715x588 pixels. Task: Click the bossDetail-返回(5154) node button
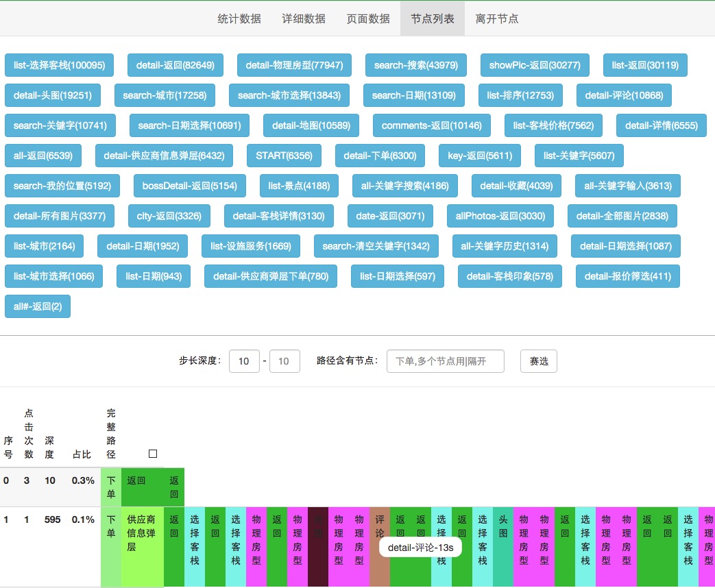[190, 186]
